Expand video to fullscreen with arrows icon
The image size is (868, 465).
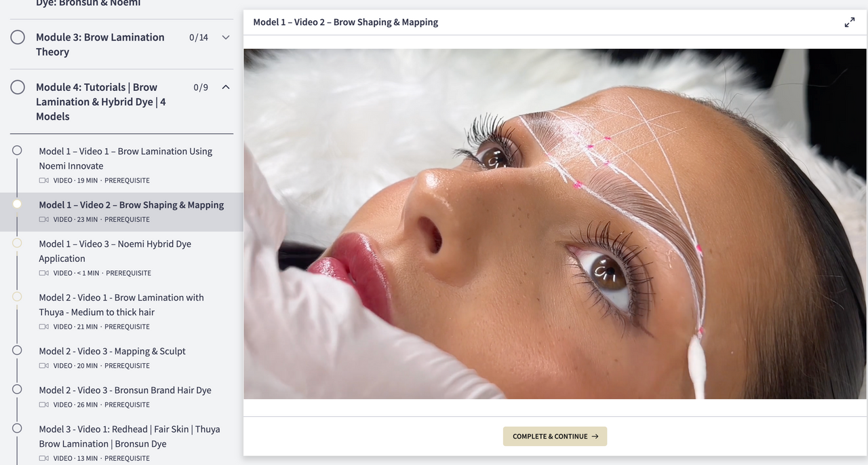coord(849,22)
